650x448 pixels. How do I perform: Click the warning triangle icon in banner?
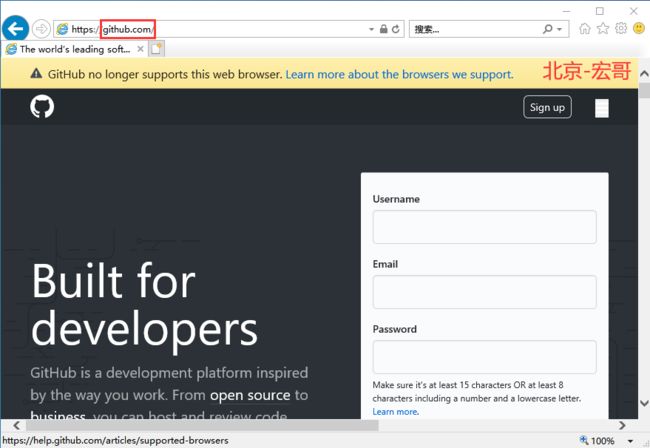(x=36, y=74)
